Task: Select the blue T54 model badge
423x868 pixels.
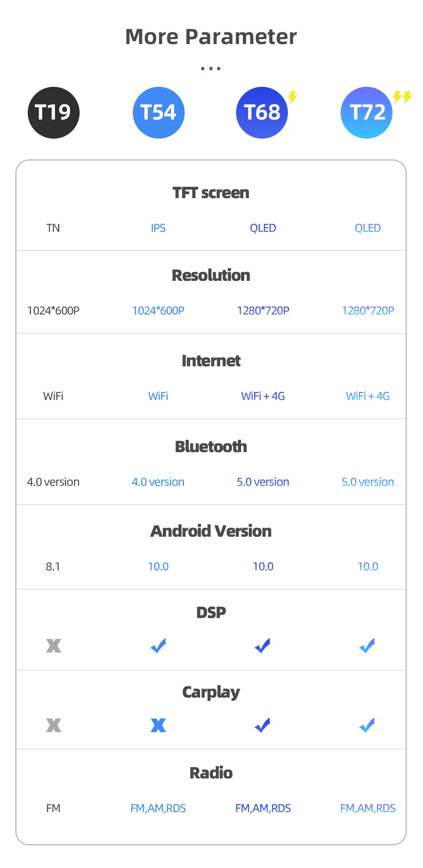Action: coord(158,113)
